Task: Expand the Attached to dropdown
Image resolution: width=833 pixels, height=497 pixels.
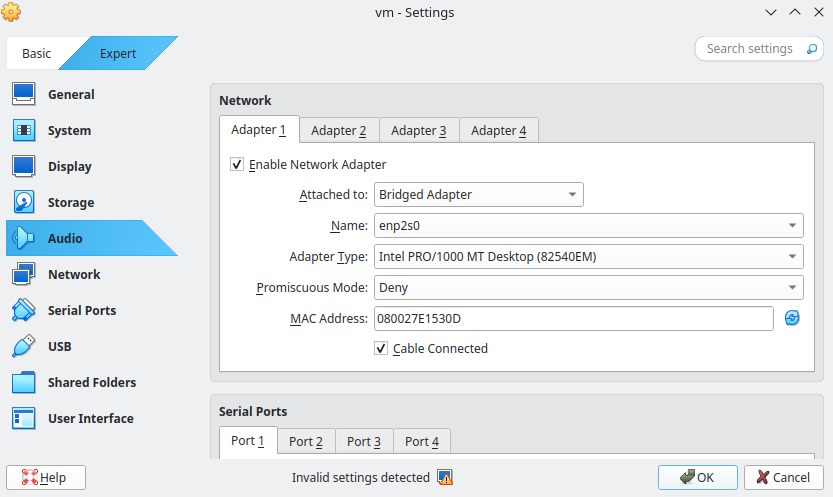Action: (x=478, y=194)
